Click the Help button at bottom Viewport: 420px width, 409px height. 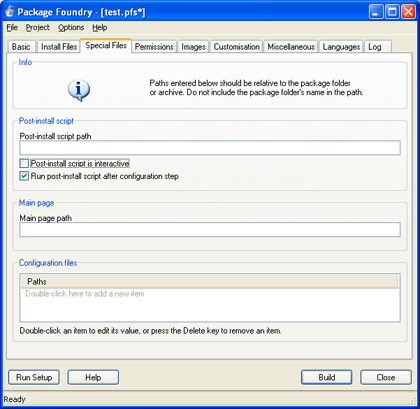pos(93,377)
